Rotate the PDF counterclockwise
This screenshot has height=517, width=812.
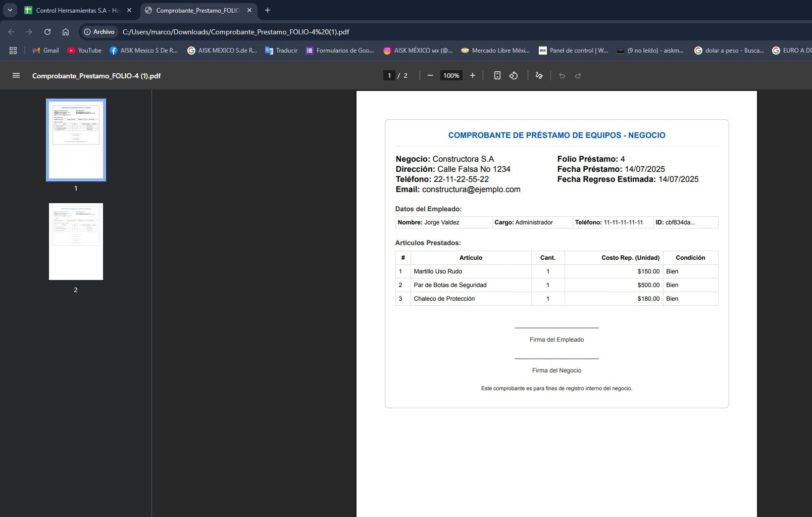(x=514, y=75)
